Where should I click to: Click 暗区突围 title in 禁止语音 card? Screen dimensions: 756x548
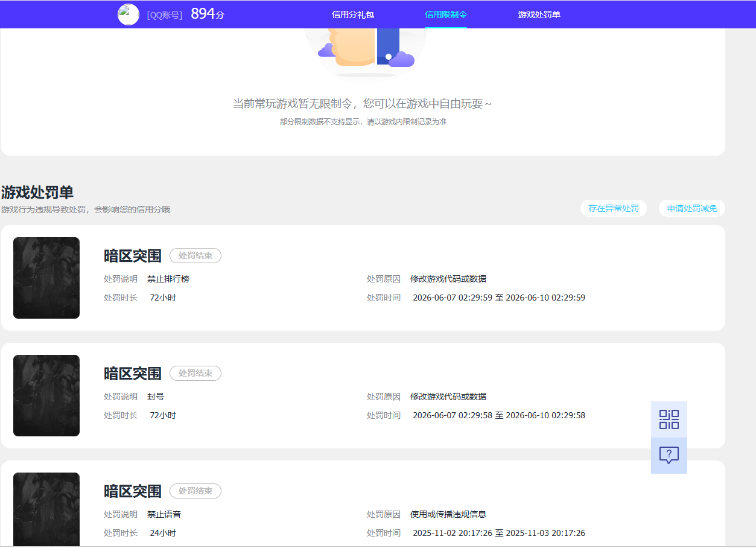point(133,491)
